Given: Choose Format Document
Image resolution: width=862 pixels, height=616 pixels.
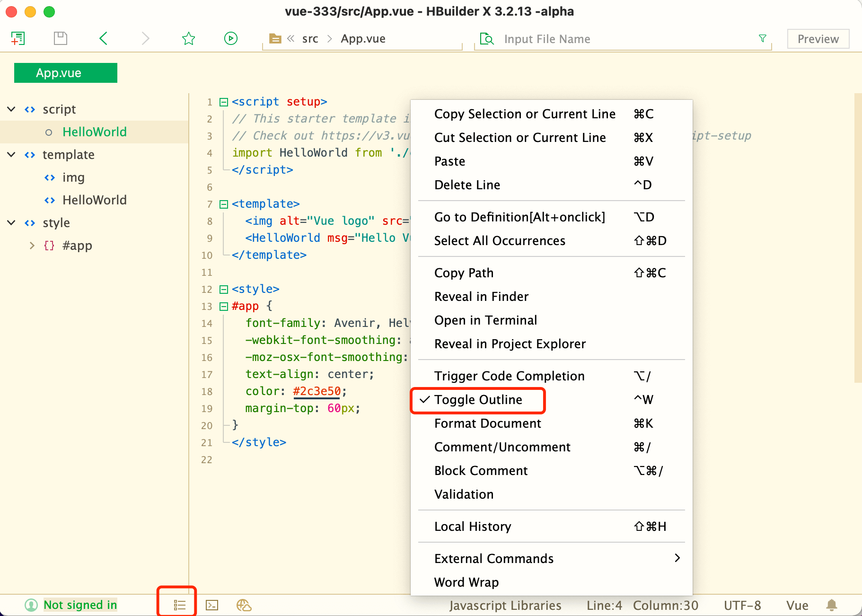Looking at the screenshot, I should pyautogui.click(x=552, y=423).
